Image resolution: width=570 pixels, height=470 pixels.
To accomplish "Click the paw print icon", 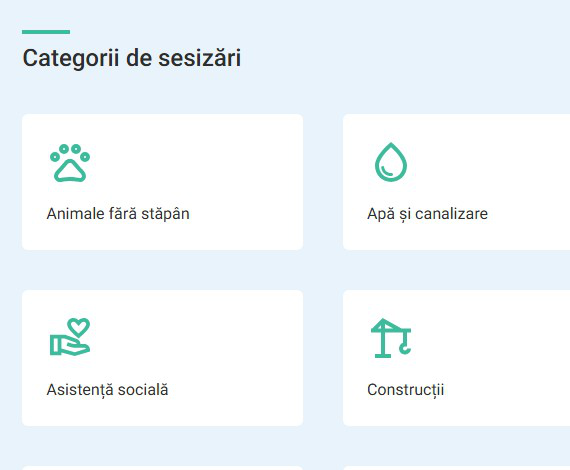I will click(70, 163).
